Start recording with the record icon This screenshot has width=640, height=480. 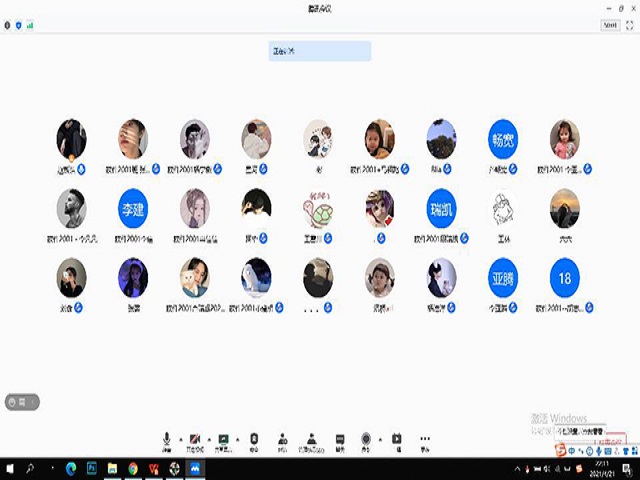(367, 440)
